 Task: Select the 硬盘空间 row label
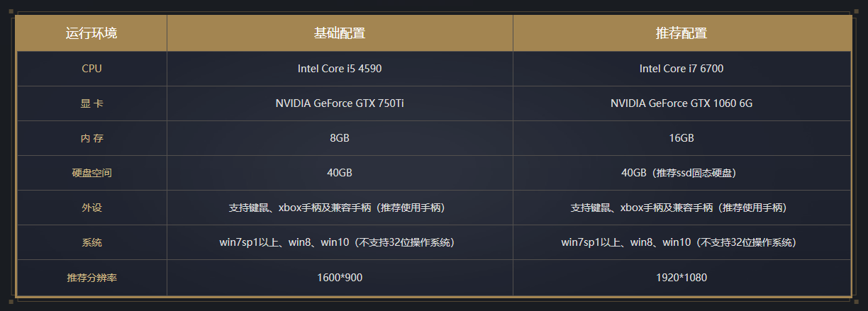[x=91, y=173]
